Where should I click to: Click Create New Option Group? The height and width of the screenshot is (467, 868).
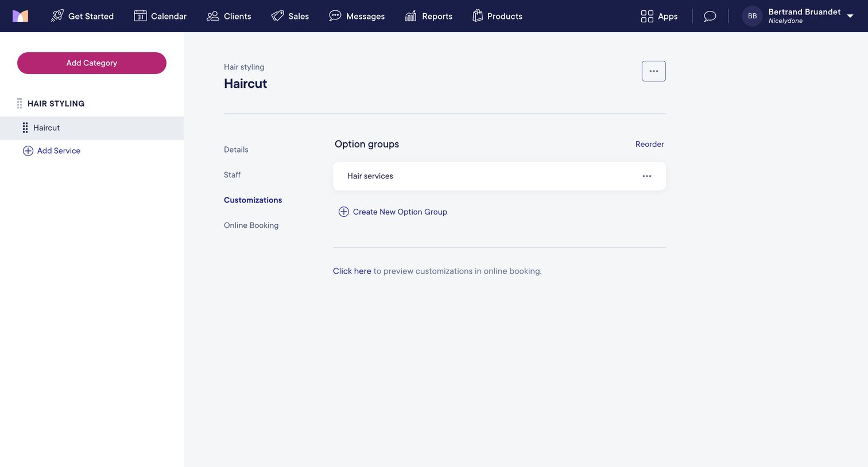[x=393, y=212]
